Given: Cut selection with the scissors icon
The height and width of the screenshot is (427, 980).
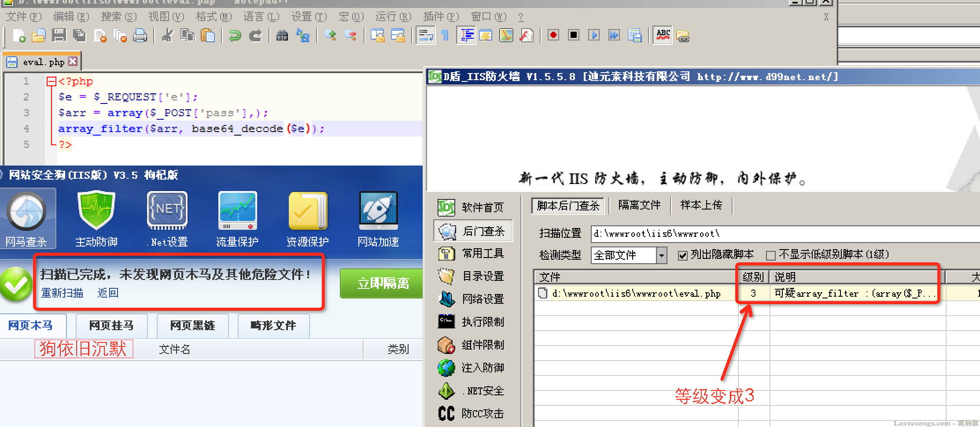Looking at the screenshot, I should click(x=167, y=35).
